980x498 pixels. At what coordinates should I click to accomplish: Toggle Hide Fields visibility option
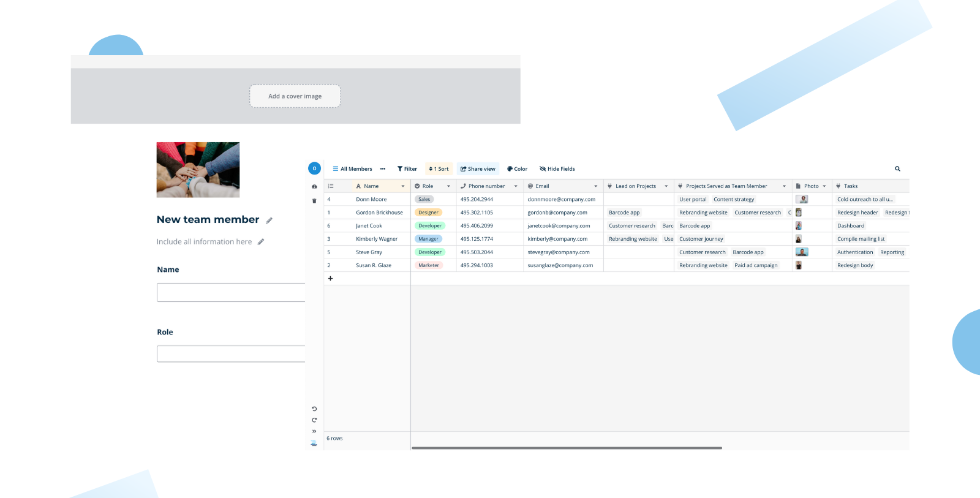click(557, 169)
